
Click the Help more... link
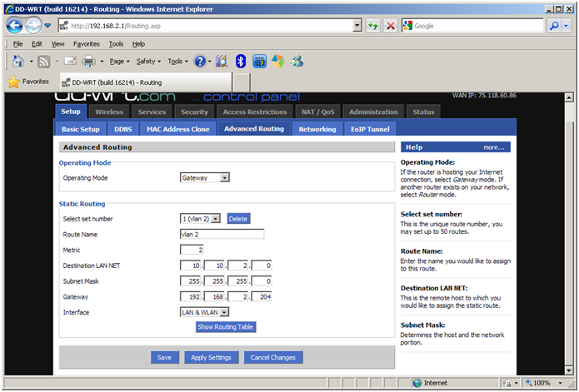[494, 147]
